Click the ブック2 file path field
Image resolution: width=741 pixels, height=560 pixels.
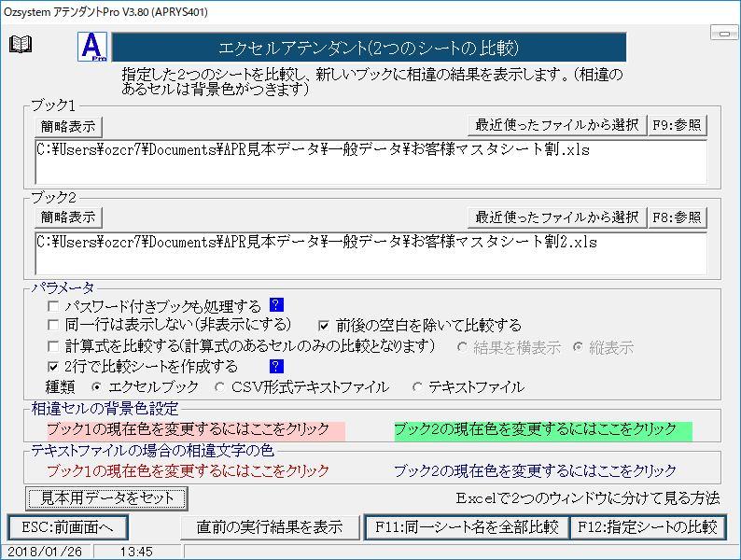[371, 253]
